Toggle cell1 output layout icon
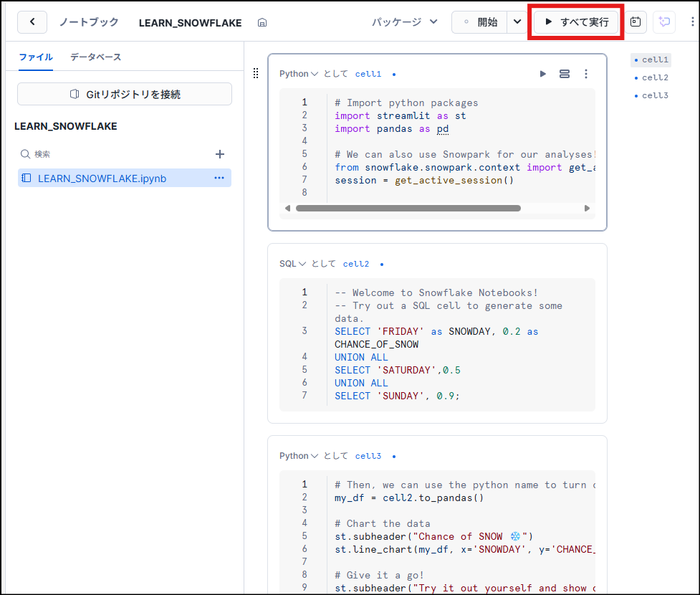Image resolution: width=700 pixels, height=595 pixels. 565,74
